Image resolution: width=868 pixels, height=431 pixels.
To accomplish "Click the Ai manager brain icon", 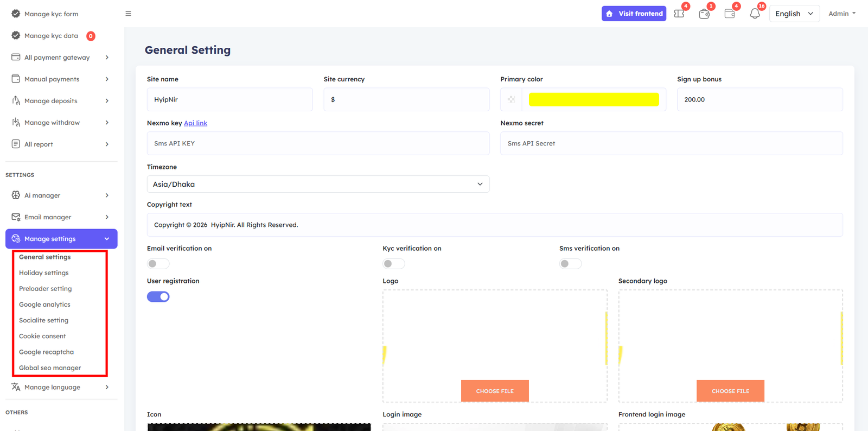I will [x=16, y=195].
